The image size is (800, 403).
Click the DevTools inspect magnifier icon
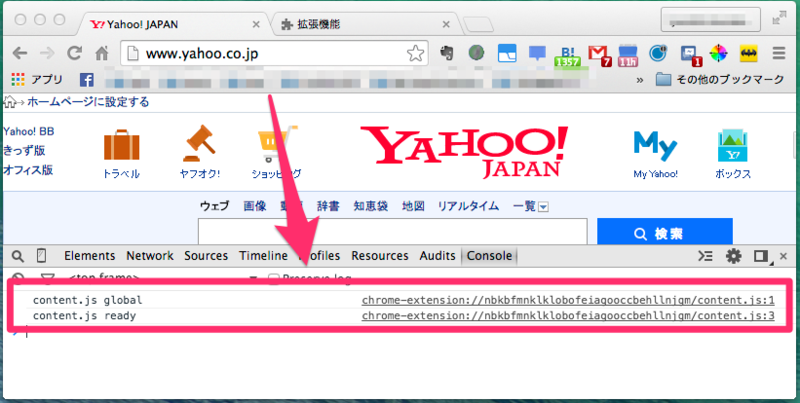[x=18, y=256]
